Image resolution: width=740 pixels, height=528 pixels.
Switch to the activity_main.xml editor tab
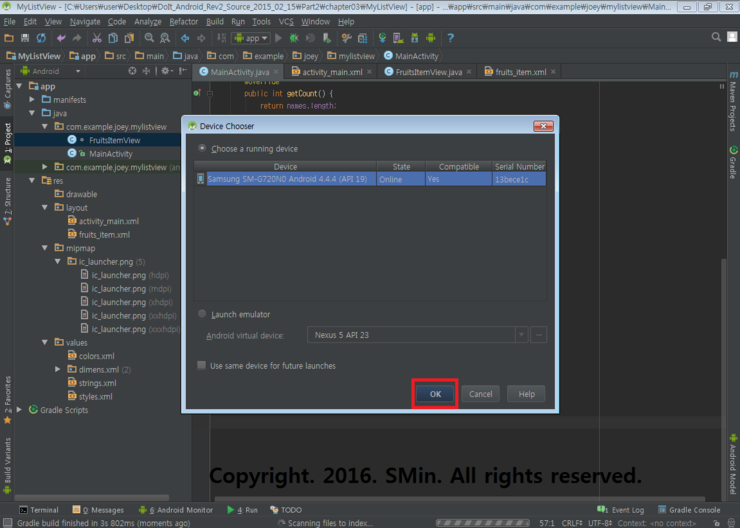332,72
